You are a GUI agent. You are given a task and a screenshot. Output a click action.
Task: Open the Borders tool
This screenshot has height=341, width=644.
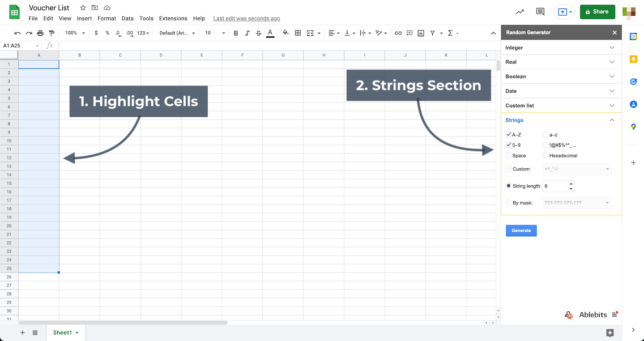[x=298, y=33]
